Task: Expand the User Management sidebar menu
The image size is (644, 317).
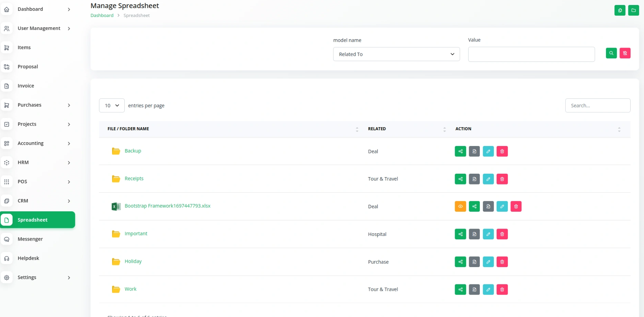Action: click(38, 28)
